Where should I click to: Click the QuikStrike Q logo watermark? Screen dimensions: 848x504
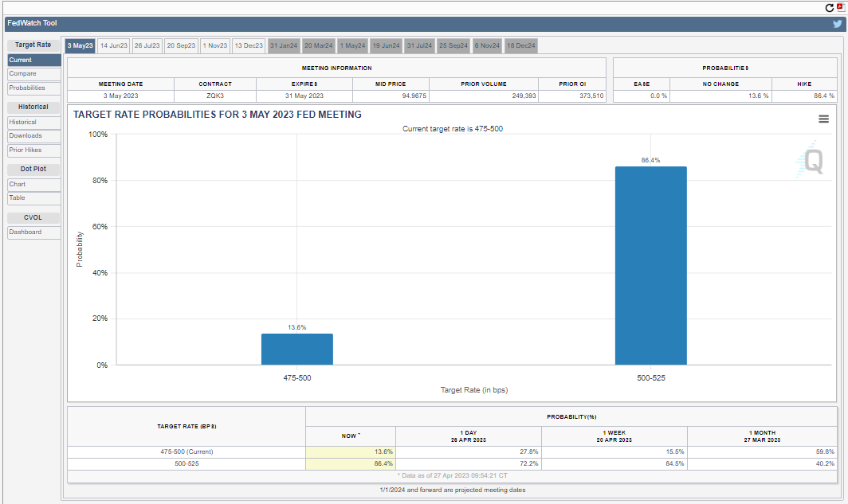tap(812, 160)
